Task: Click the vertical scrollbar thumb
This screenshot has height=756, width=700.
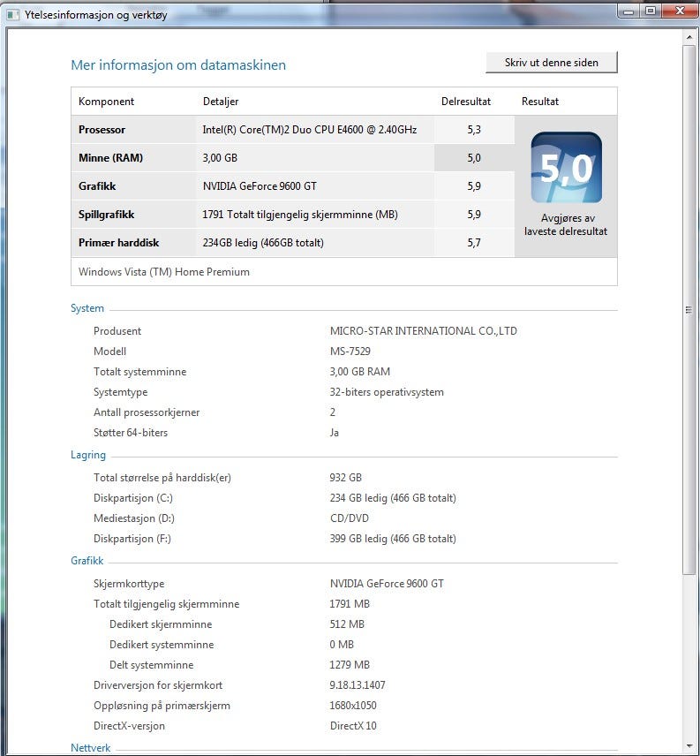Action: click(x=689, y=309)
